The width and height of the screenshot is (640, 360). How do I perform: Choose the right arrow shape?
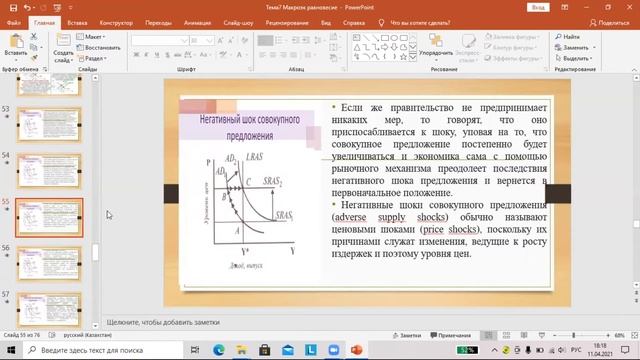pyautogui.click(x=384, y=47)
